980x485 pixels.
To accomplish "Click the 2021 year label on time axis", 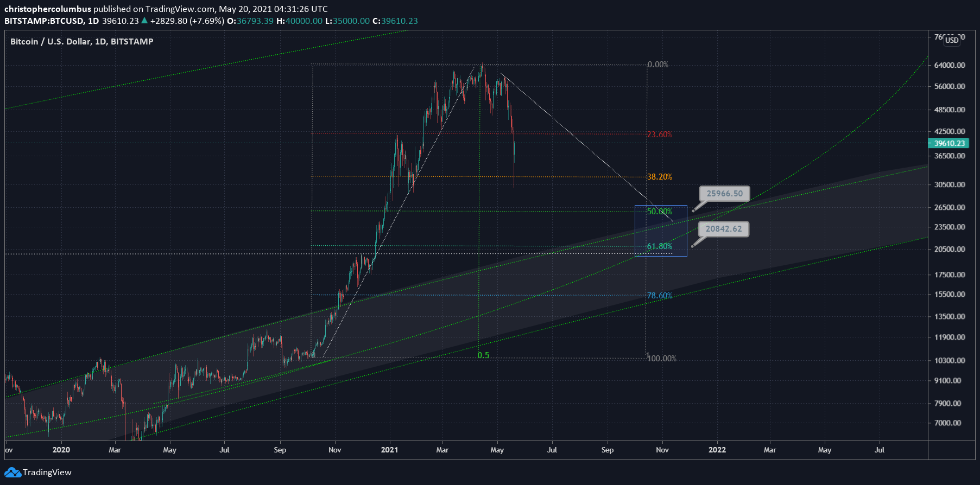I will [x=389, y=450].
